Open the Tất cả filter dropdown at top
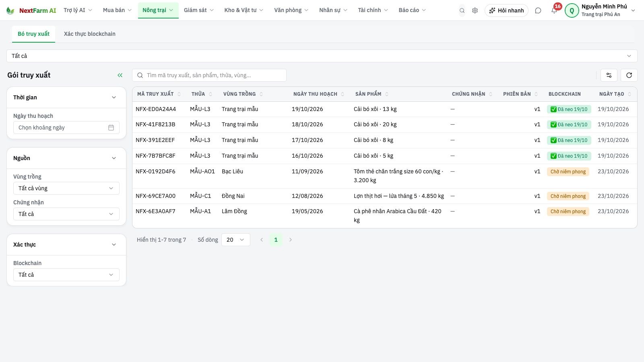 point(322,56)
